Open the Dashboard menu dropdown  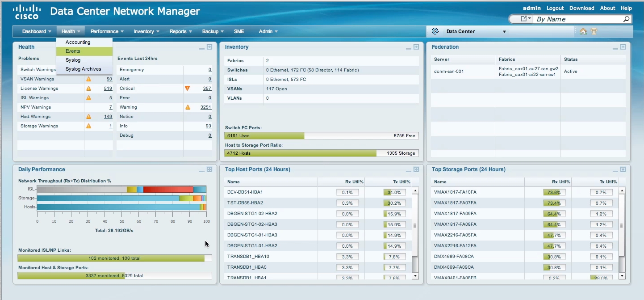pos(37,31)
